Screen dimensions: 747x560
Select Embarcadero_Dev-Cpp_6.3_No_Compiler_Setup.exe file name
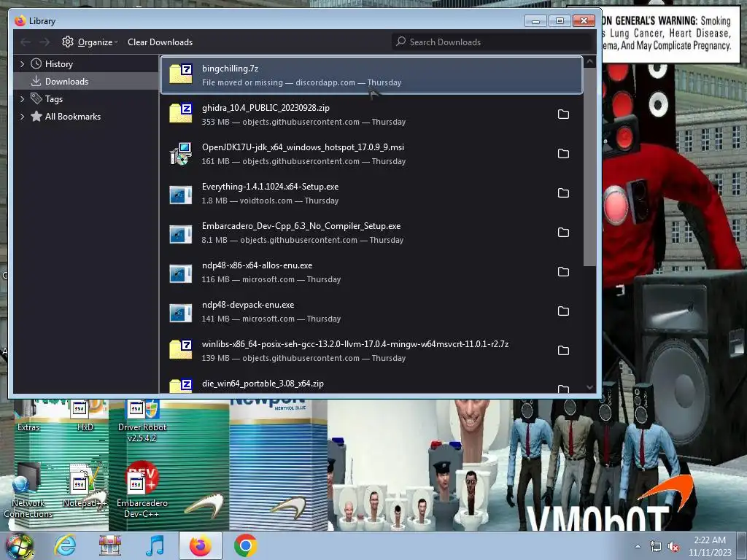301,226
